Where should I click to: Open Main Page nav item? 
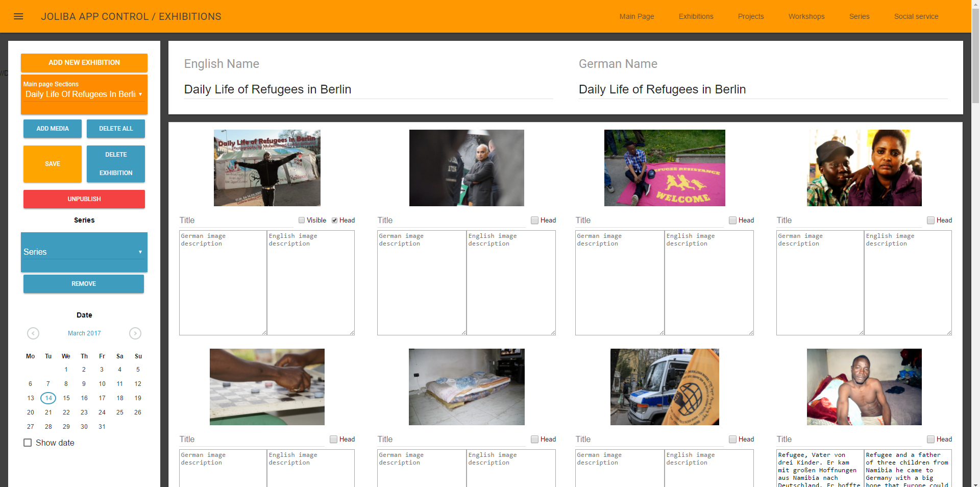click(x=636, y=16)
